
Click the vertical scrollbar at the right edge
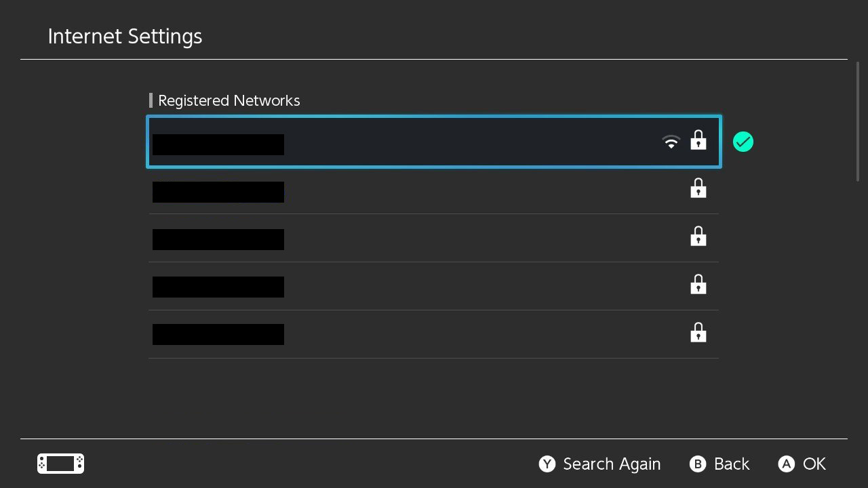[858, 121]
